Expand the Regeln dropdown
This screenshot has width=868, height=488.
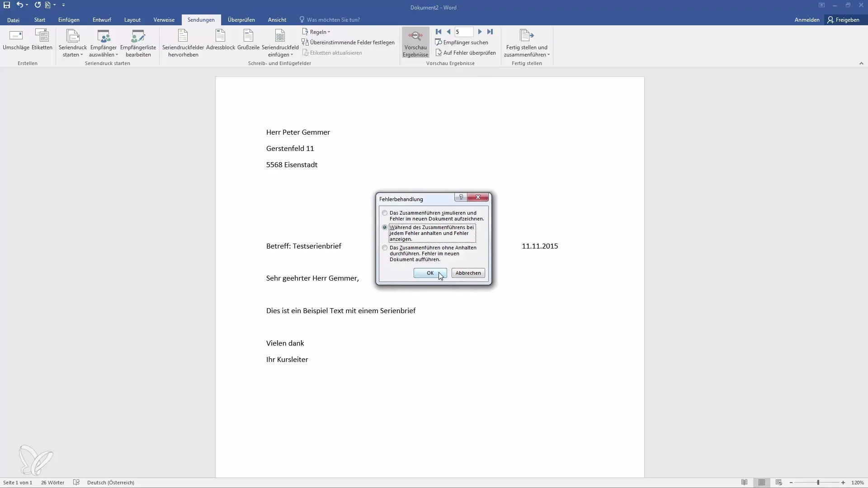(316, 32)
